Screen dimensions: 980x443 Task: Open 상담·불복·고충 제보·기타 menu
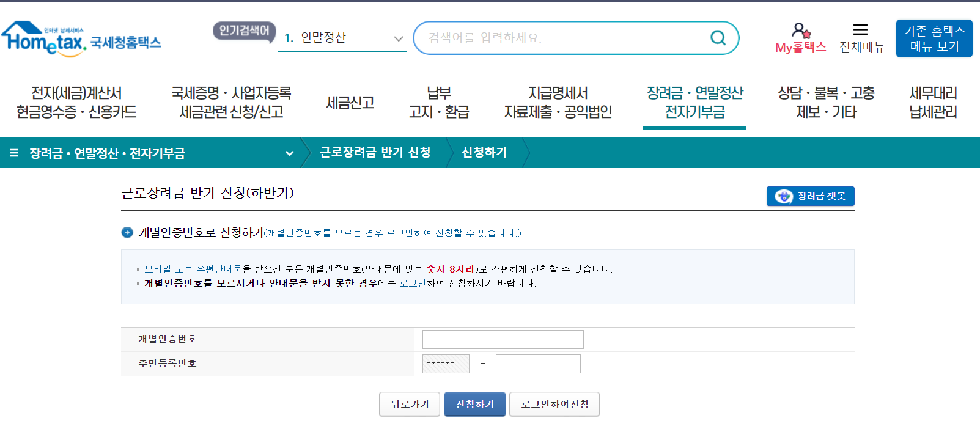coord(826,102)
